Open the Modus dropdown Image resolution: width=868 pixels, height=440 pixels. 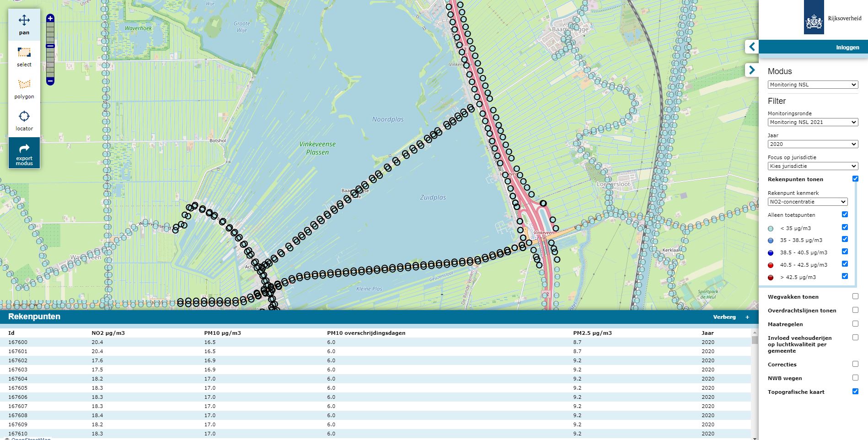812,85
